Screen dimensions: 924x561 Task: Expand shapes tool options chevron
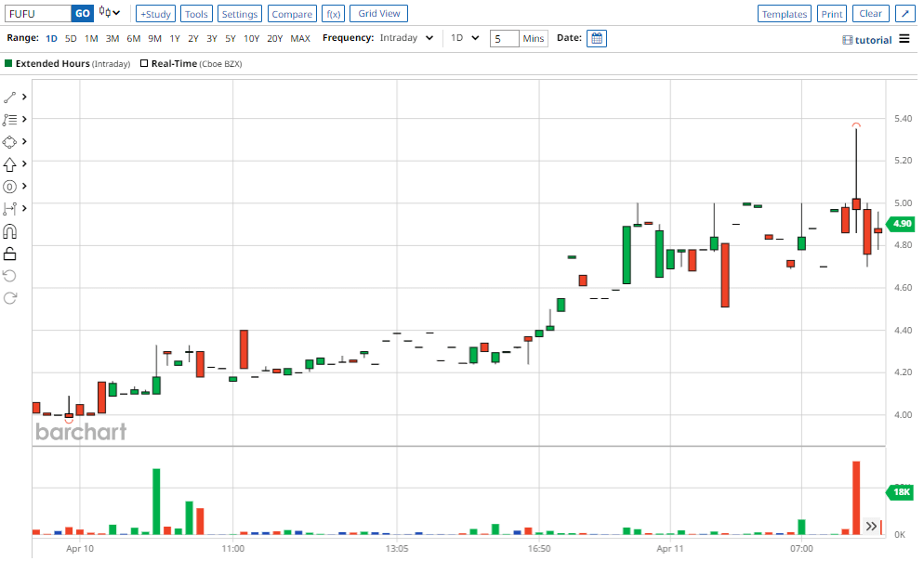click(x=24, y=142)
